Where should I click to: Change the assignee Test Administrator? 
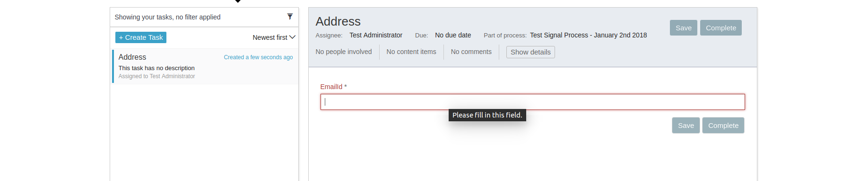point(376,35)
